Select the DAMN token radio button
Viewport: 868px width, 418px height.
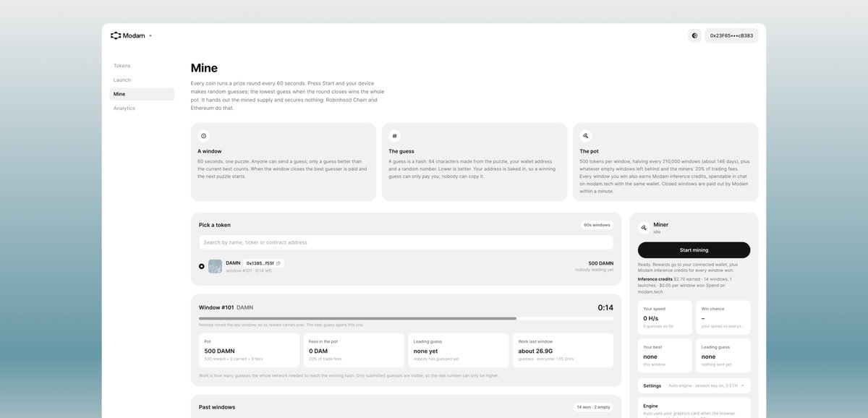point(202,266)
